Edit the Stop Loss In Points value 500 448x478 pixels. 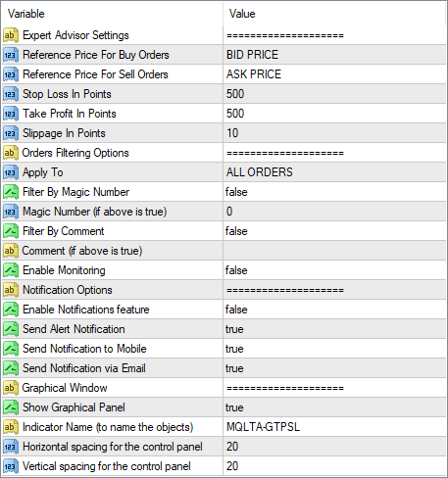(334, 94)
